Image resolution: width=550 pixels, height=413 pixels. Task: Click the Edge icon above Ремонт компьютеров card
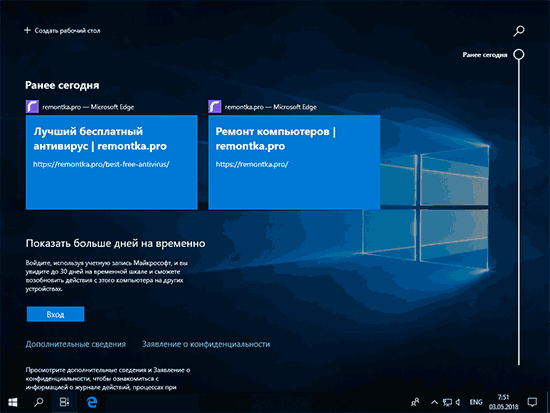(215, 106)
